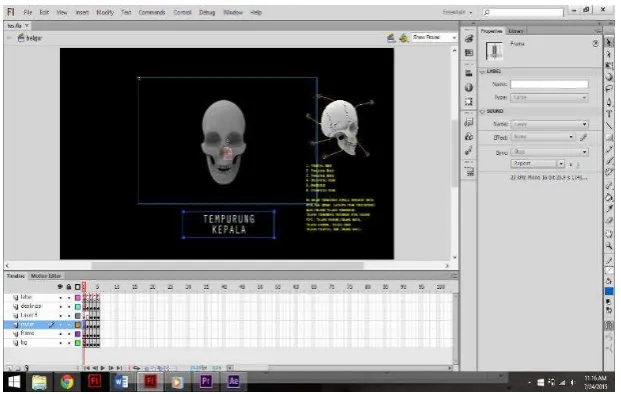This screenshot has height=394, width=621.
Task: Open the sound Name dropdown
Action: point(549,124)
